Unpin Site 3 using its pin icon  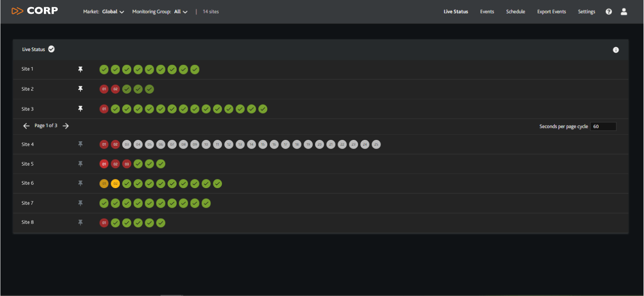[80, 109]
